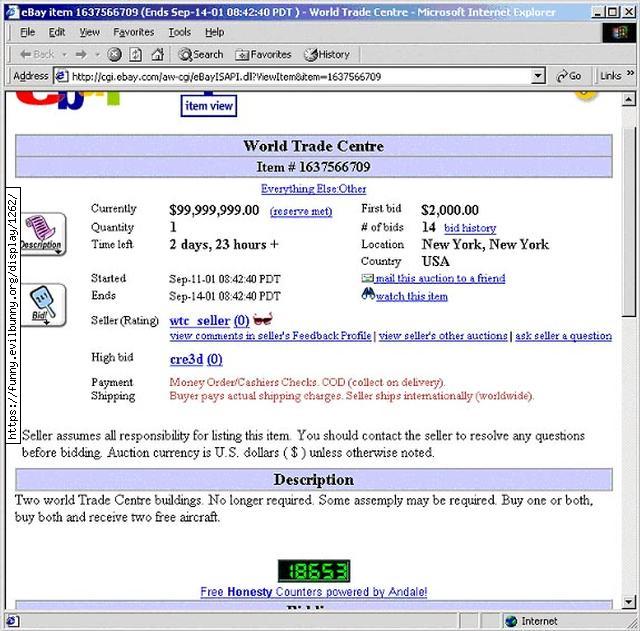Open the Favorites menu
This screenshot has height=631, width=640.
tap(134, 32)
